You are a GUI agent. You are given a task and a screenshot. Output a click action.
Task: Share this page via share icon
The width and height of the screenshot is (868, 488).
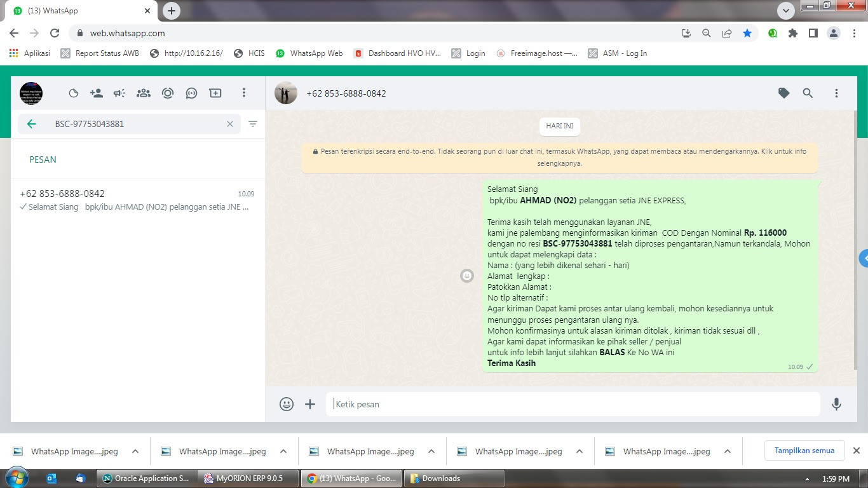[727, 33]
